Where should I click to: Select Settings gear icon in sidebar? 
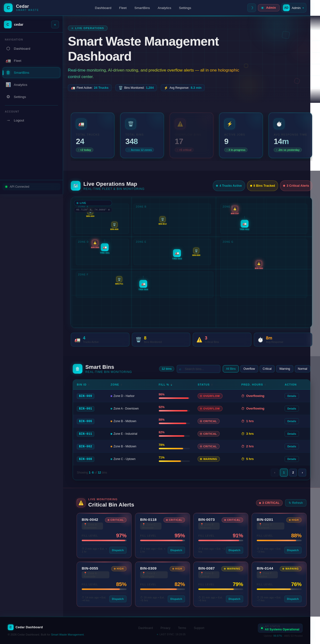[8, 97]
